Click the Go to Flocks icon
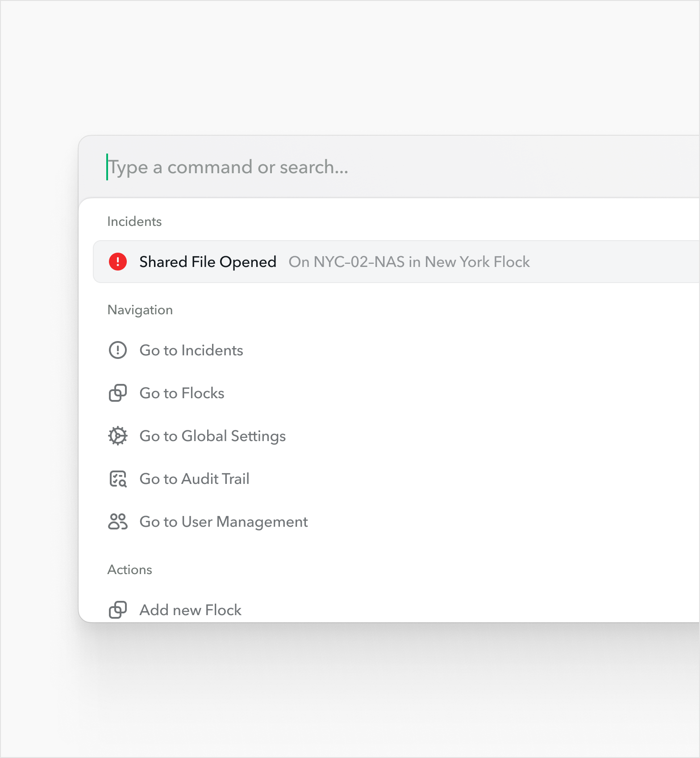Viewport: 700px width, 758px height. pyautogui.click(x=118, y=393)
